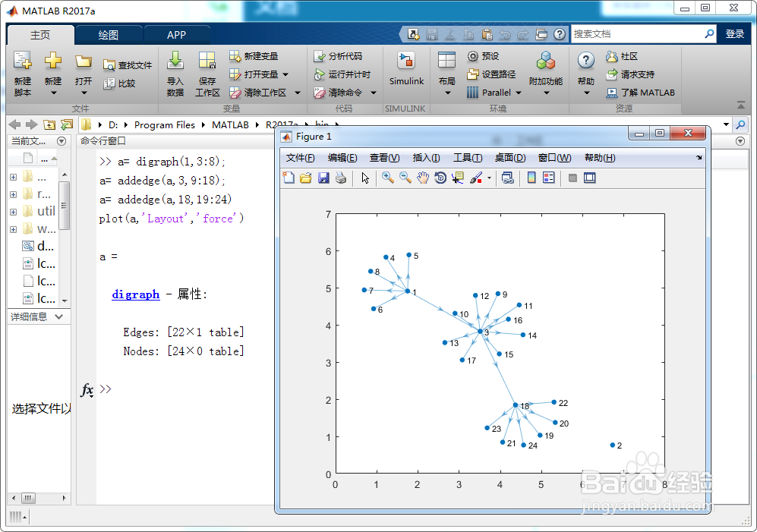This screenshot has height=532, width=757.
Task: Create a new script with 新建脚本
Action: tap(22, 73)
